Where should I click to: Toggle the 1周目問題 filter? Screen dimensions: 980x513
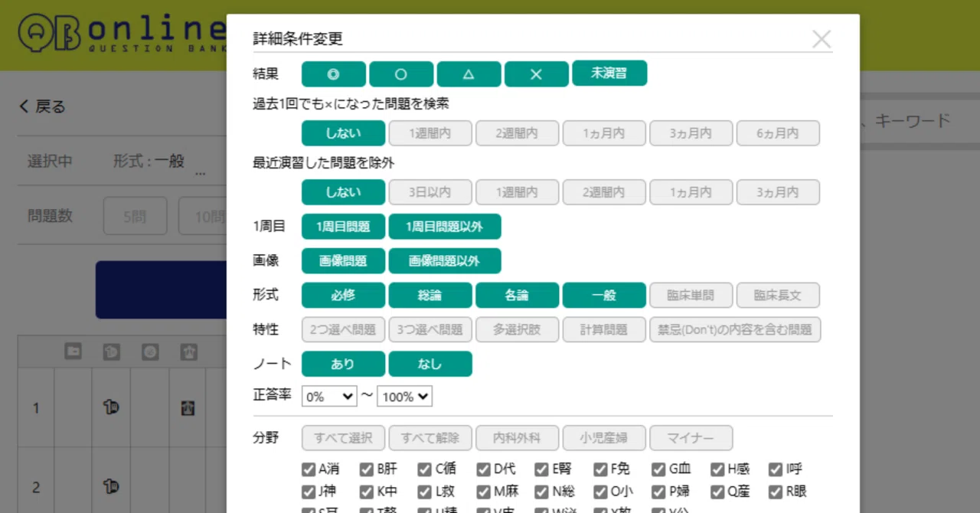coord(343,227)
